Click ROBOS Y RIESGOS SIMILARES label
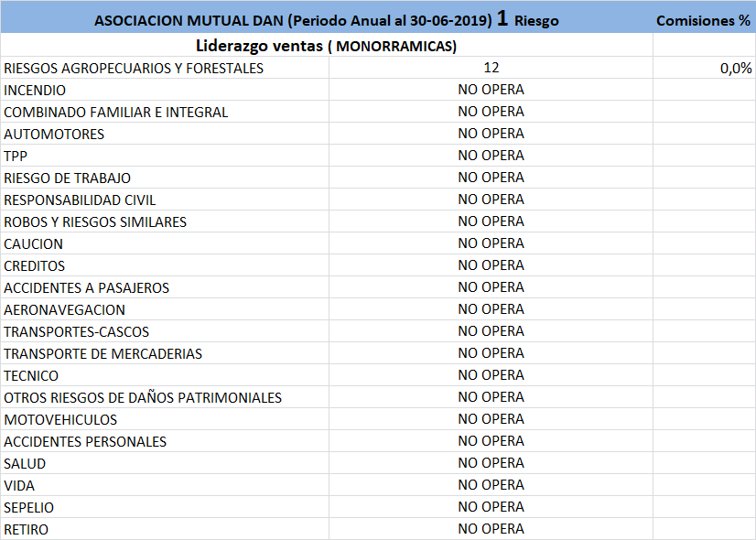 pos(95,221)
